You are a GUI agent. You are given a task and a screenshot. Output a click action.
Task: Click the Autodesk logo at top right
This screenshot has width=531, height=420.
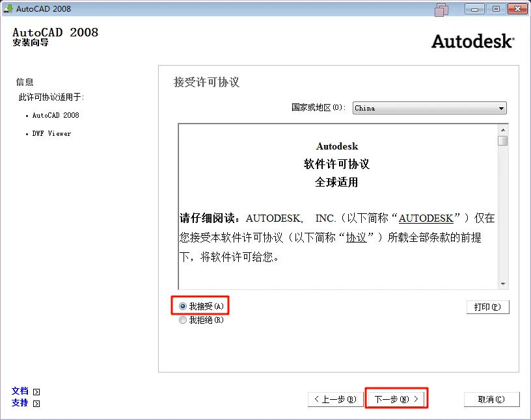tap(472, 42)
